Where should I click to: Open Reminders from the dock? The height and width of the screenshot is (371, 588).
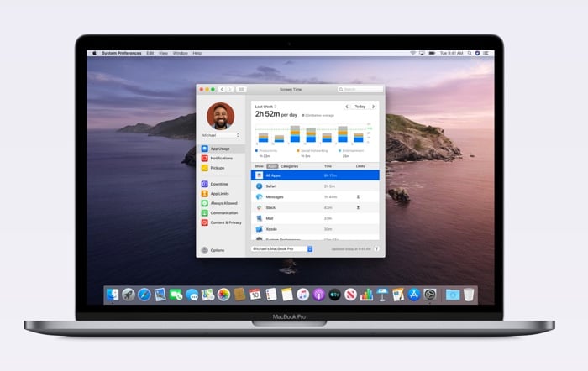click(271, 295)
